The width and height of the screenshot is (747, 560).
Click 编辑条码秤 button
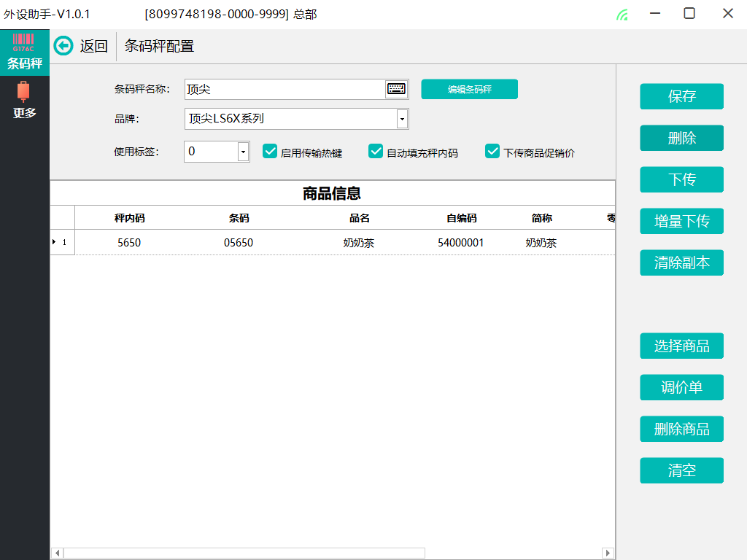(x=469, y=89)
